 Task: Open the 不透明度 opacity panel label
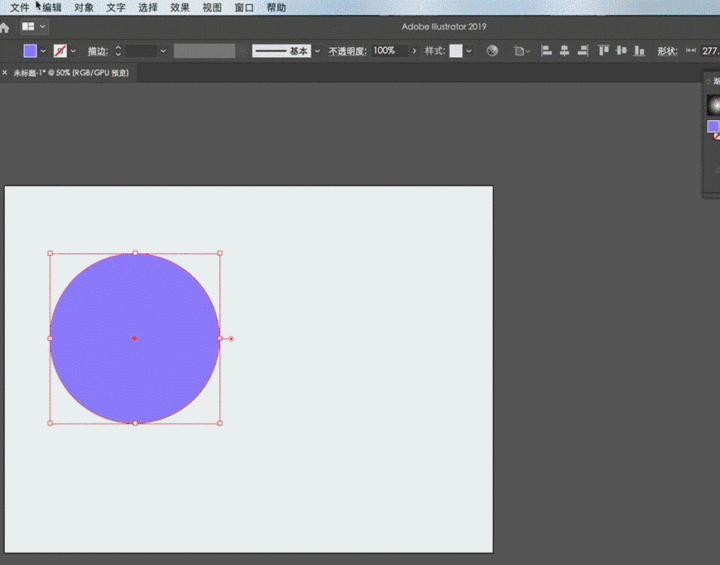(348, 51)
